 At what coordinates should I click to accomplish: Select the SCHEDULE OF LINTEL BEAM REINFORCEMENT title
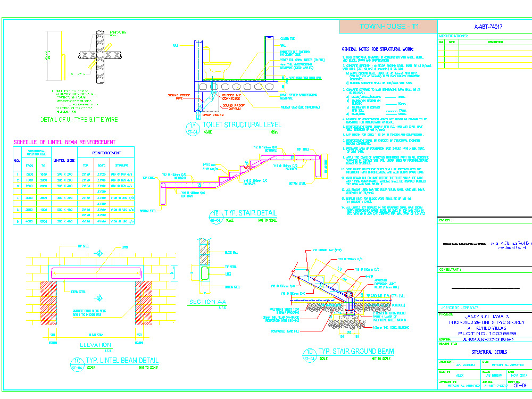(64, 142)
